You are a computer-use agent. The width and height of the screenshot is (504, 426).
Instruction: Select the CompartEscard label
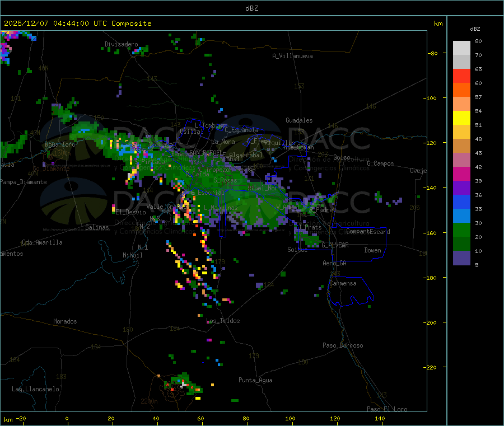tap(368, 231)
